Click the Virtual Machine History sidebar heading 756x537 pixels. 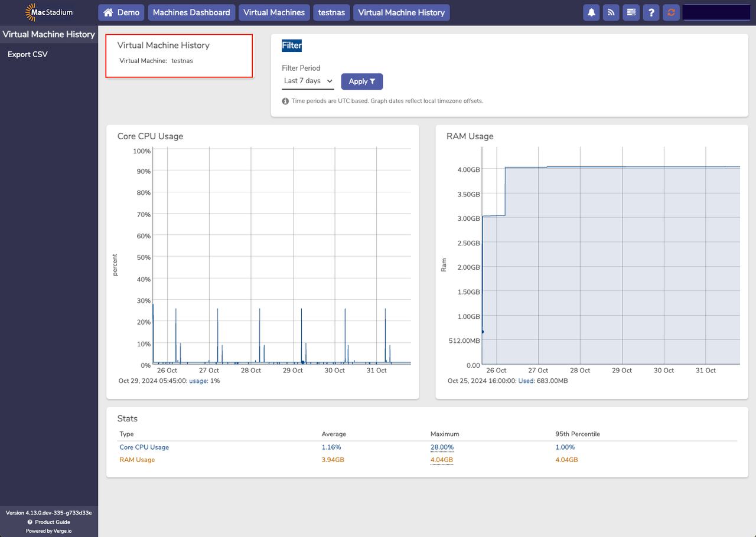point(49,34)
